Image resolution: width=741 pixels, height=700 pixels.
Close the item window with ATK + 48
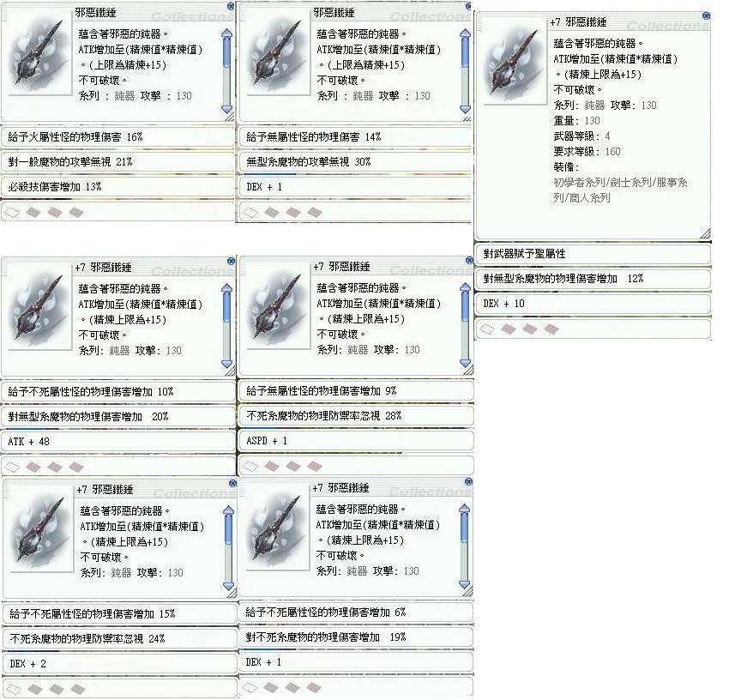(x=231, y=261)
